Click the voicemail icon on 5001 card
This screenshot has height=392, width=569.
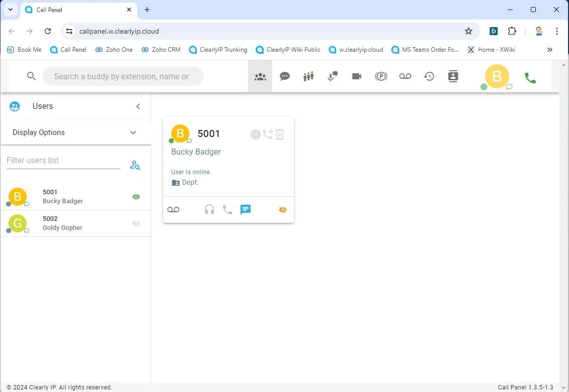point(173,210)
